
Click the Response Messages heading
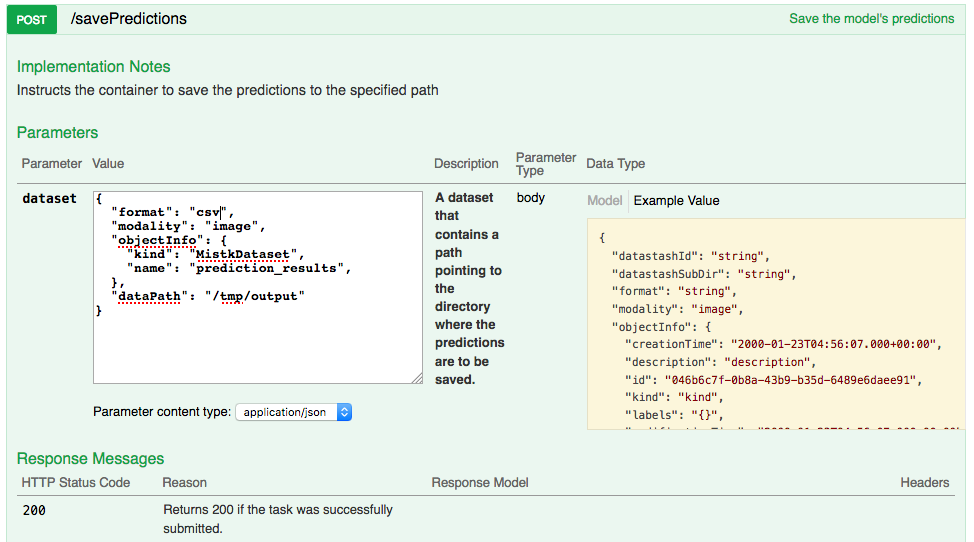tap(90, 458)
